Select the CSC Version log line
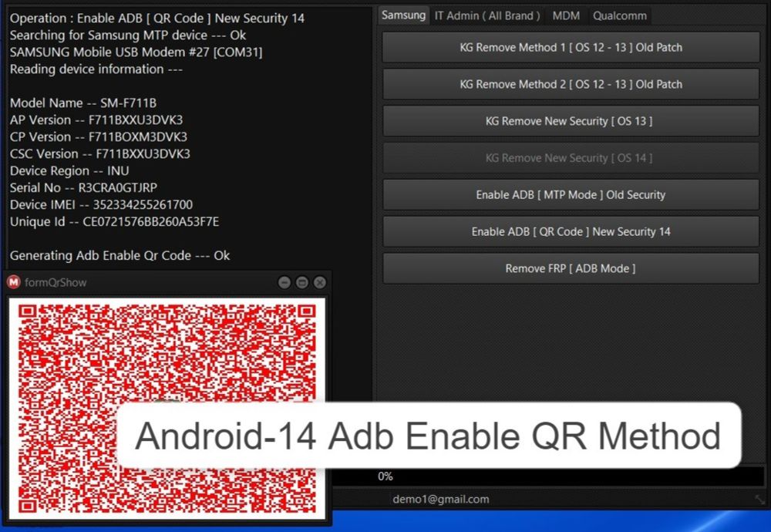The height and width of the screenshot is (532, 771). click(99, 154)
